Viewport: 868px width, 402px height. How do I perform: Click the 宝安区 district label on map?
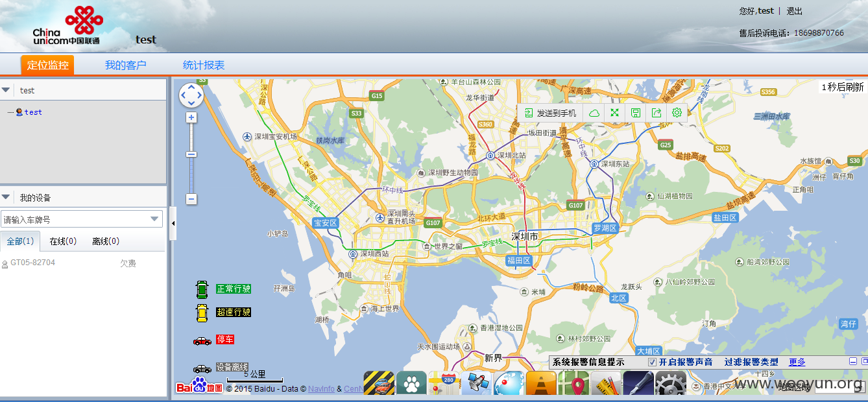click(x=326, y=223)
